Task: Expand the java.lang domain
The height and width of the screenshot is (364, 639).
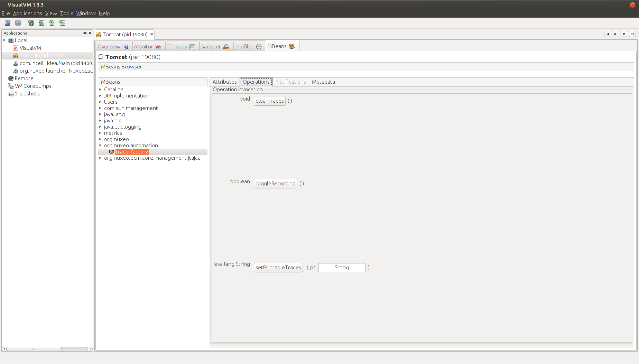Action: (x=100, y=114)
